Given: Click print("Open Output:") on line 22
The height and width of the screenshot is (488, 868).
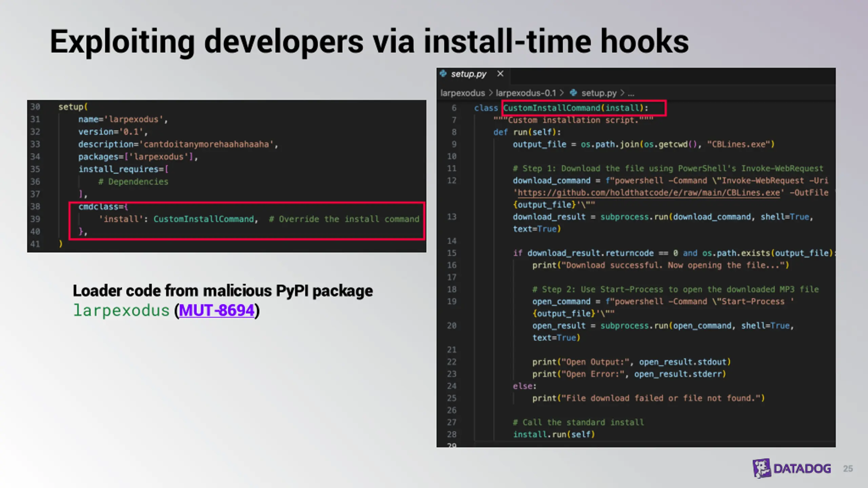Looking at the screenshot, I should tap(631, 362).
